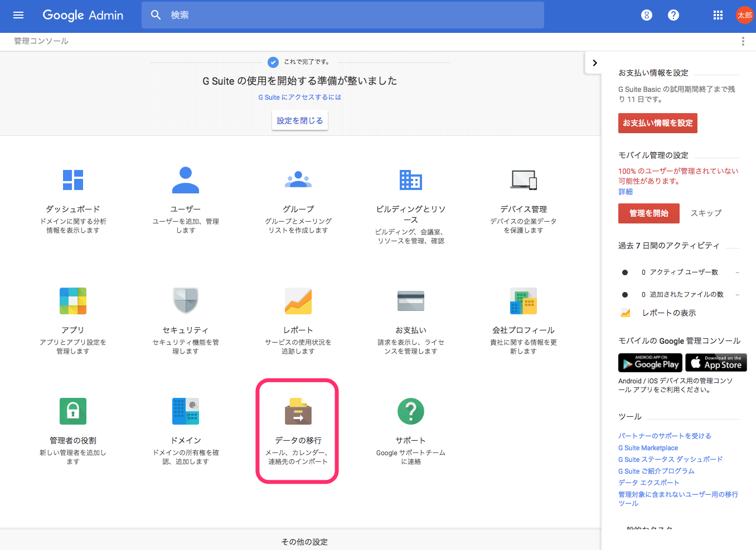This screenshot has width=756, height=550.
Task: Open the セキュリティ shield icon
Action: 186,301
